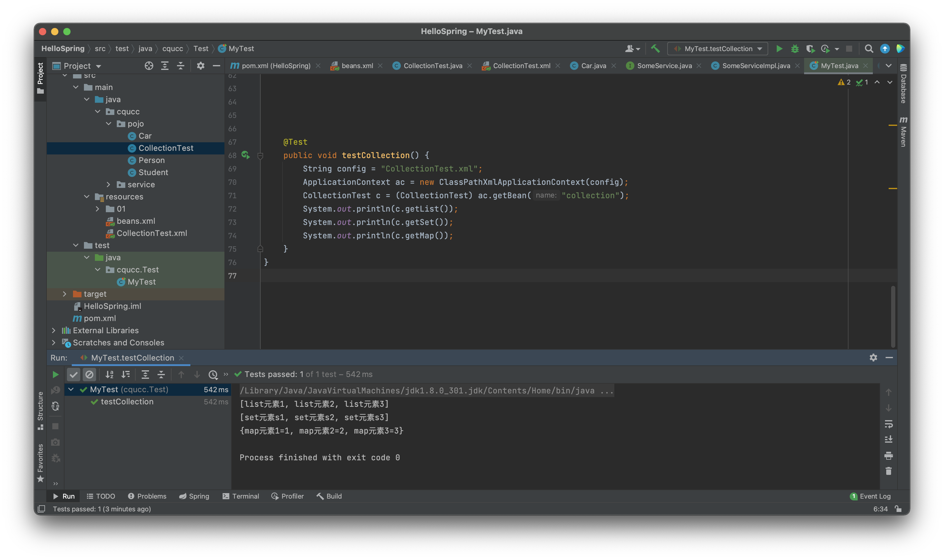Expand the service package node
The width and height of the screenshot is (944, 560).
(x=108, y=185)
